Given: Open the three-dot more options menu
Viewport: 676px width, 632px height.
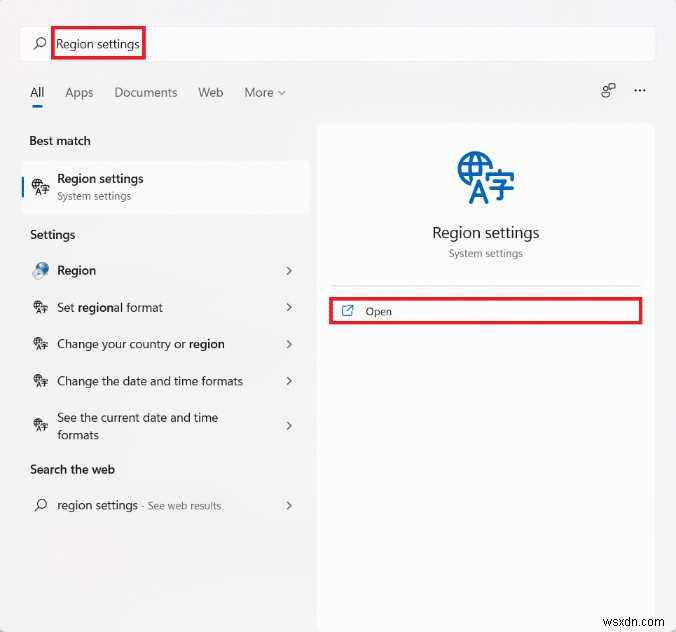Looking at the screenshot, I should (x=640, y=91).
